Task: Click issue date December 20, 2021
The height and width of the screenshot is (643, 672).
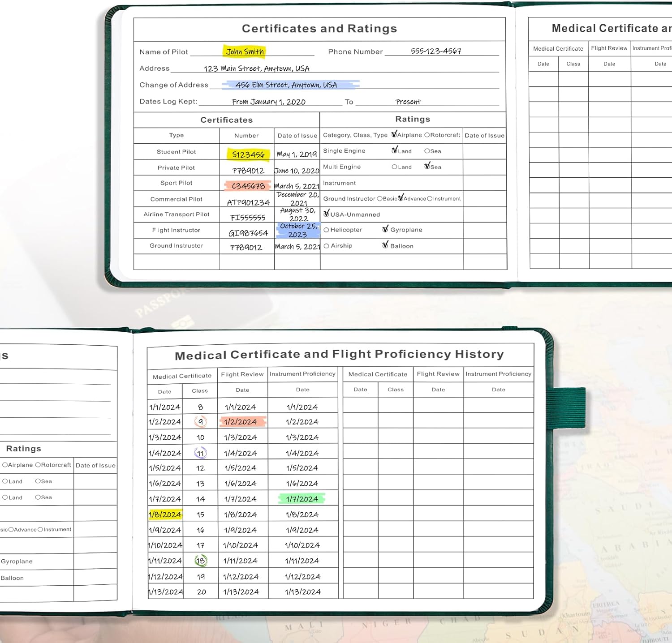Action: tap(298, 198)
